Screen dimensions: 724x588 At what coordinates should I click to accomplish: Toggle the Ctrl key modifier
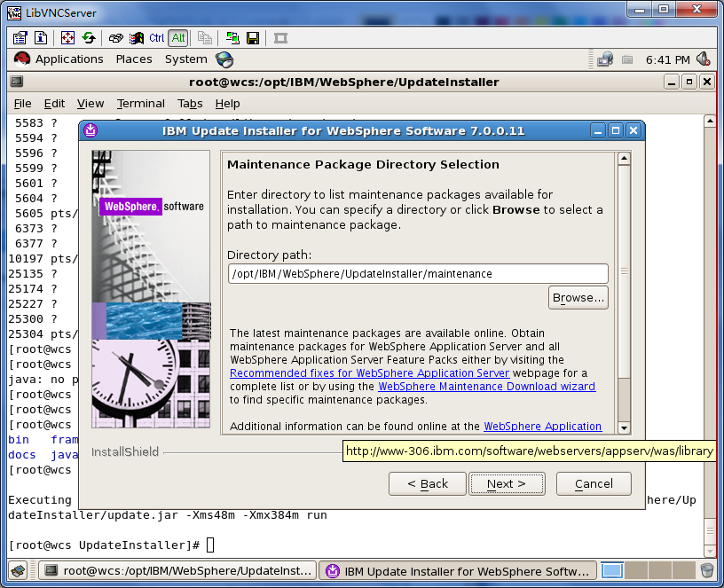pos(156,38)
